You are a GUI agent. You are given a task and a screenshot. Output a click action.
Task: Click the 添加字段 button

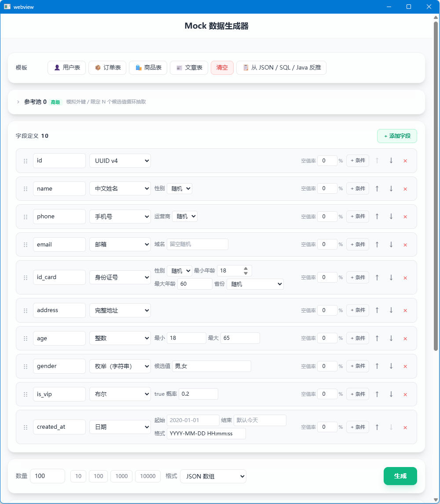tap(397, 136)
